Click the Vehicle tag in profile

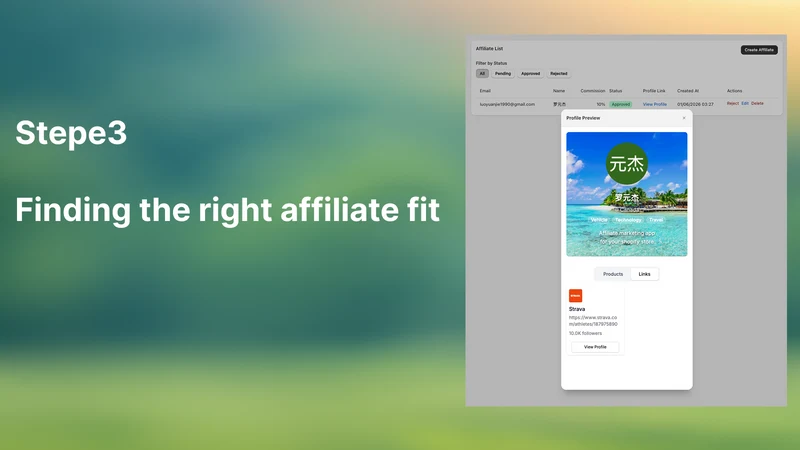(x=599, y=220)
